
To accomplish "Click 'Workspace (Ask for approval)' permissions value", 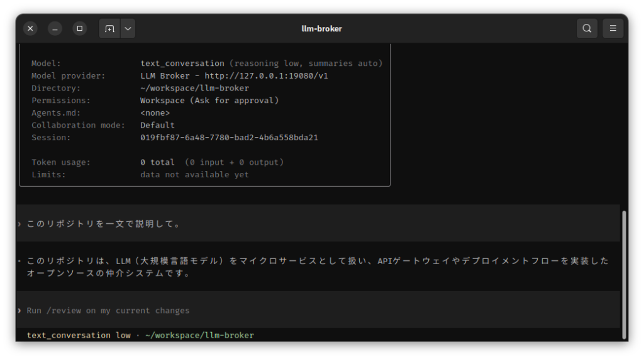I will click(x=209, y=101).
